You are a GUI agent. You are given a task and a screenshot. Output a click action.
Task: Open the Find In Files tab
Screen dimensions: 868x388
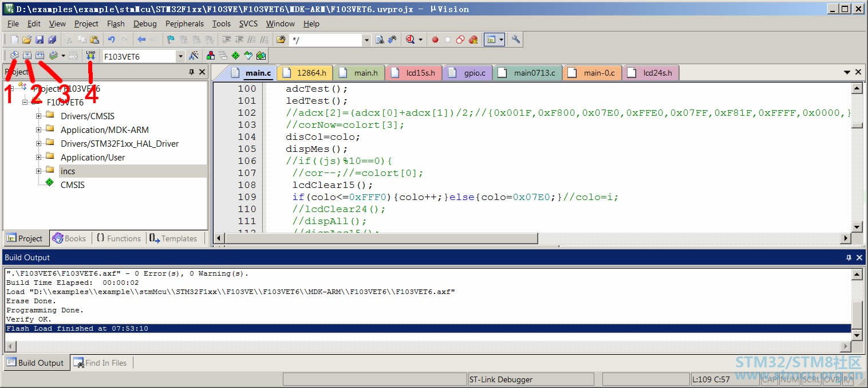(101, 363)
